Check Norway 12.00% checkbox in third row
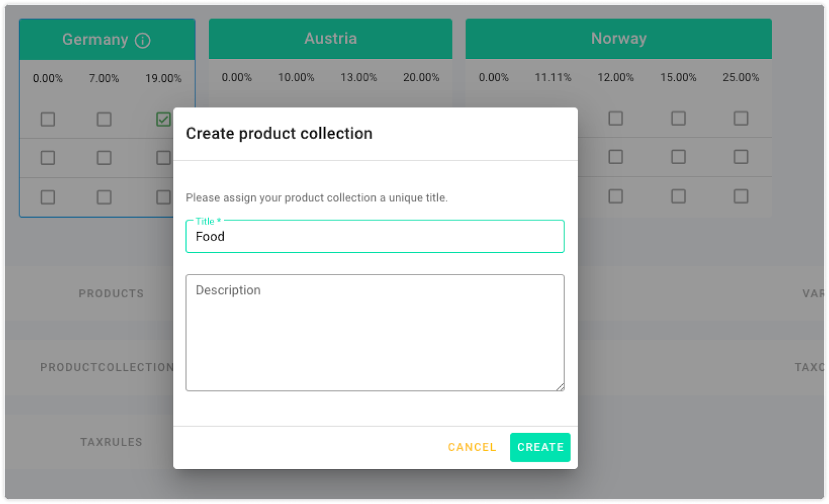Screen dimensions: 829x504 [616, 196]
